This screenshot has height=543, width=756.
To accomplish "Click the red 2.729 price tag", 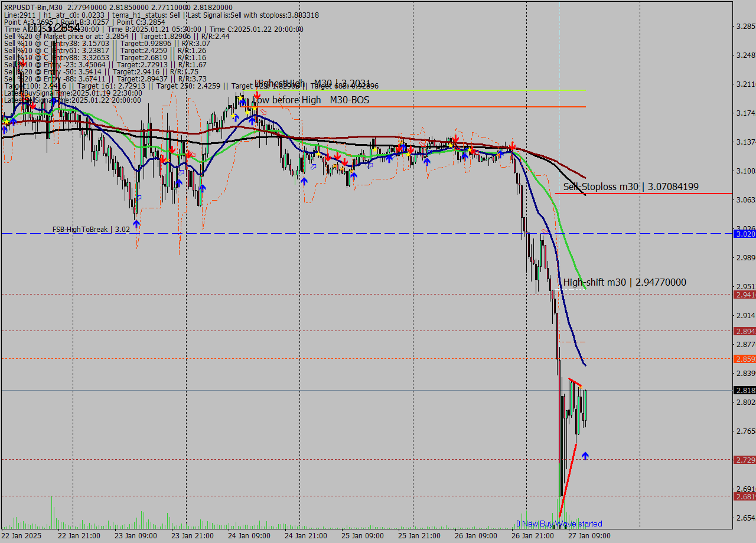I will point(744,459).
